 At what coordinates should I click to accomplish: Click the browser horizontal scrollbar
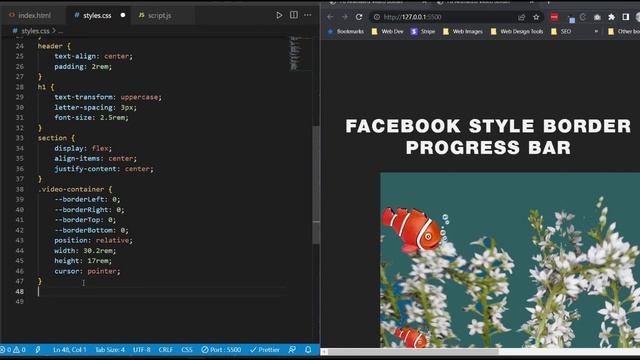point(413,351)
